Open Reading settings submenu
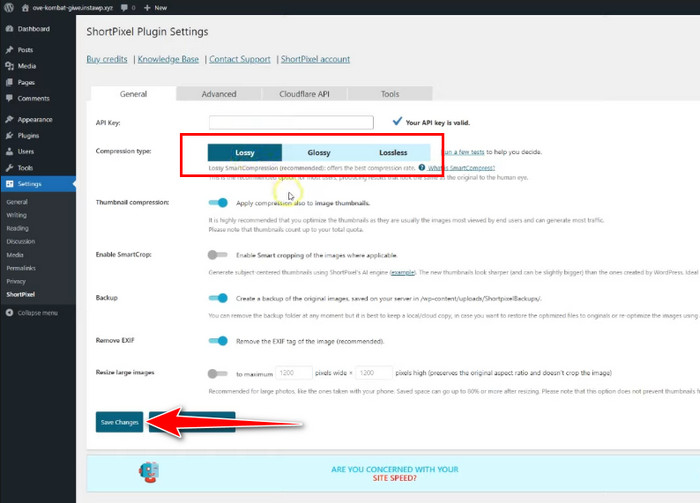The width and height of the screenshot is (700, 503). tap(17, 228)
